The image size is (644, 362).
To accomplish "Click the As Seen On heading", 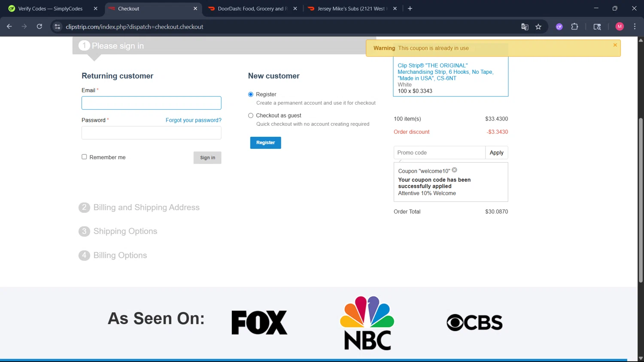I will (x=156, y=319).
